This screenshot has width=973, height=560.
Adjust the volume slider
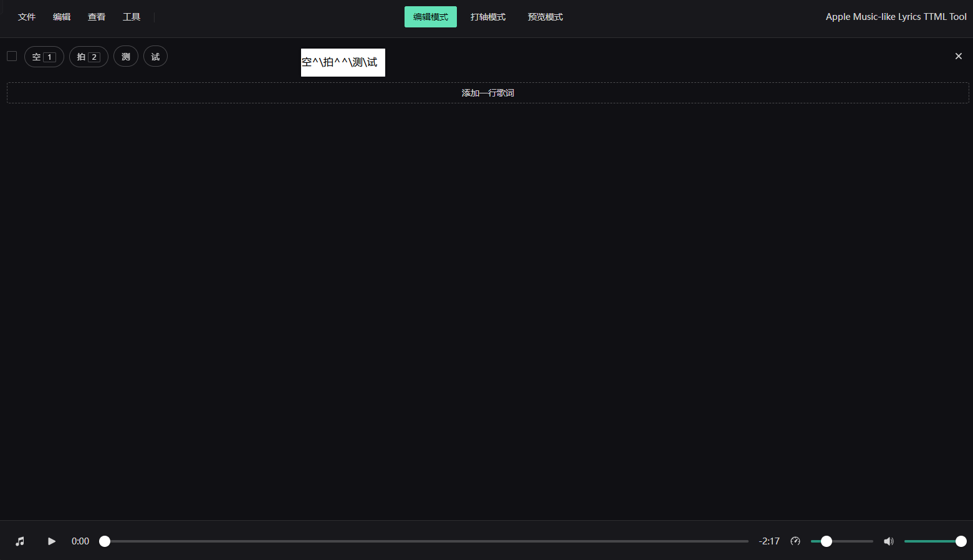[935, 541]
